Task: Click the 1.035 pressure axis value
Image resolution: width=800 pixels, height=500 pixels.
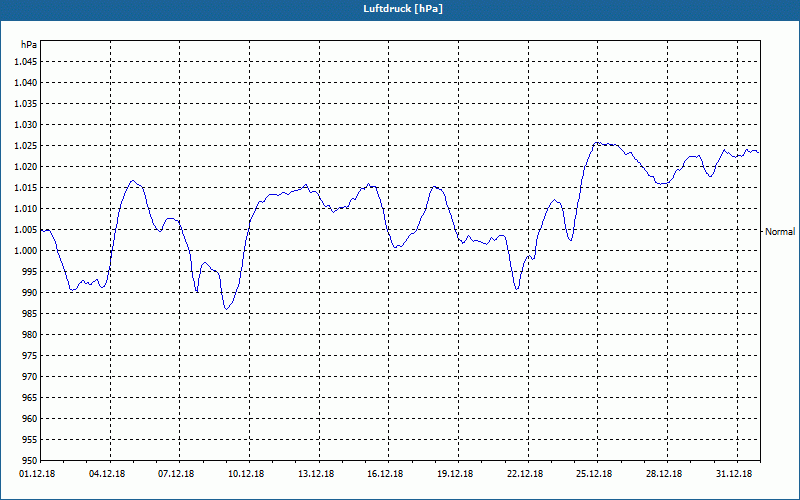Action: (x=27, y=104)
